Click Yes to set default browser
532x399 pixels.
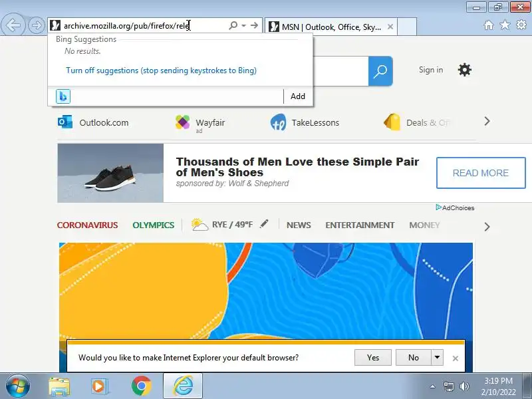click(x=373, y=358)
